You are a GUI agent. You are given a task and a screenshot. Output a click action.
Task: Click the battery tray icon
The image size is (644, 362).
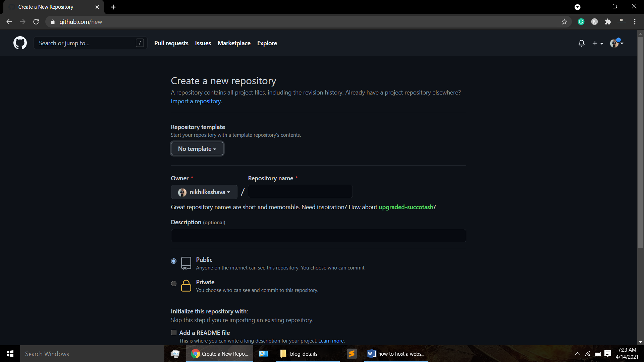(x=598, y=354)
